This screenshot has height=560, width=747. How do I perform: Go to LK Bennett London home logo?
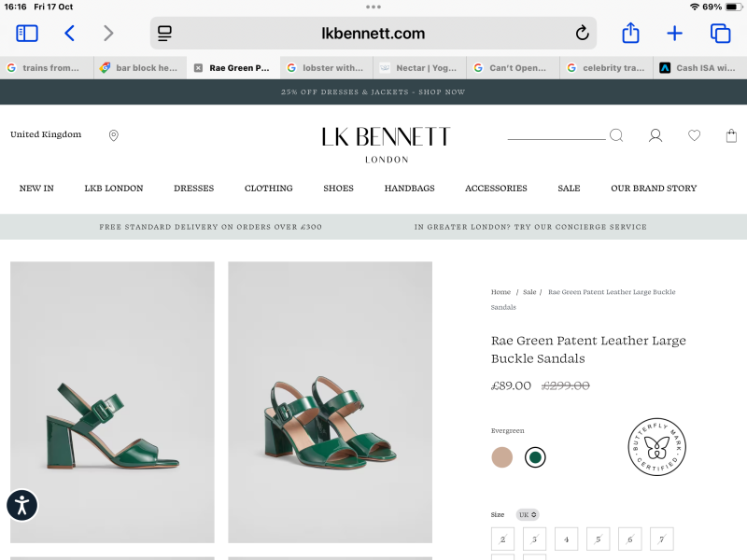386,145
